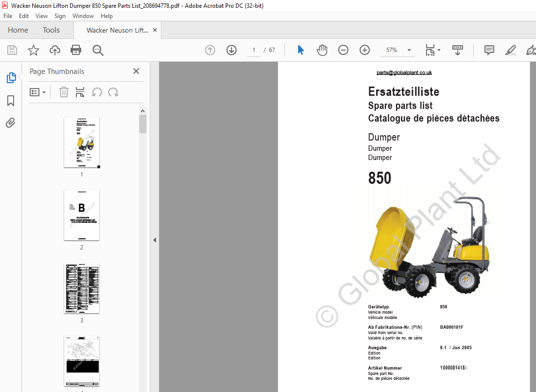Go to previous page arrow

(x=210, y=50)
